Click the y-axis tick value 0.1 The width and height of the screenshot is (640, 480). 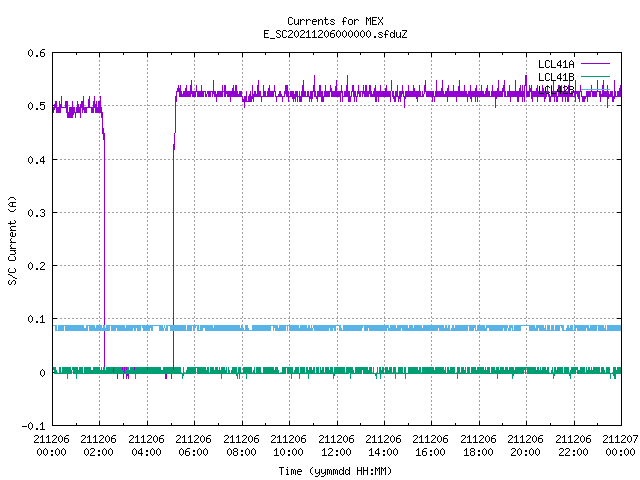tap(36, 319)
